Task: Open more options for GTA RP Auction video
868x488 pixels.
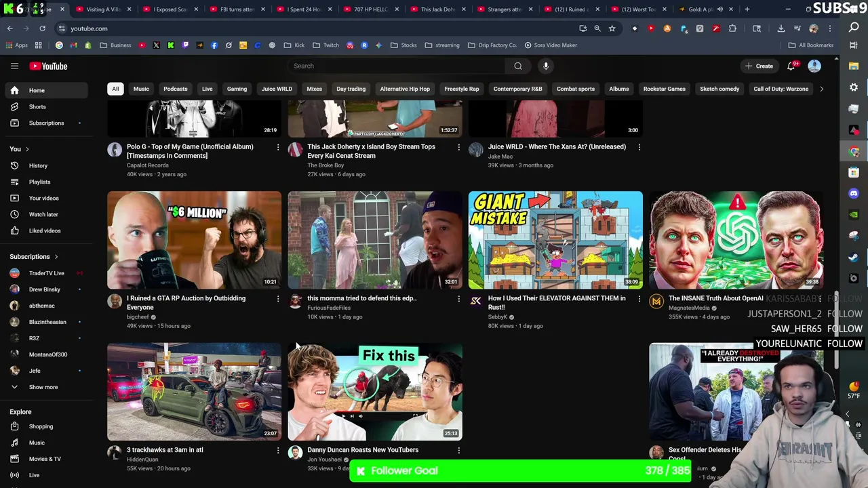Action: point(277,299)
